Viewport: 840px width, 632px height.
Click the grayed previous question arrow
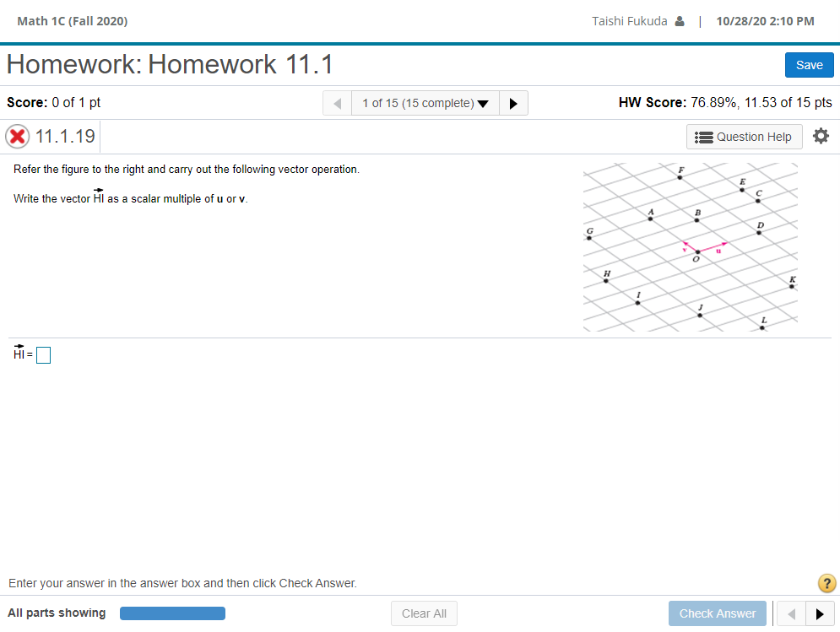point(337,103)
